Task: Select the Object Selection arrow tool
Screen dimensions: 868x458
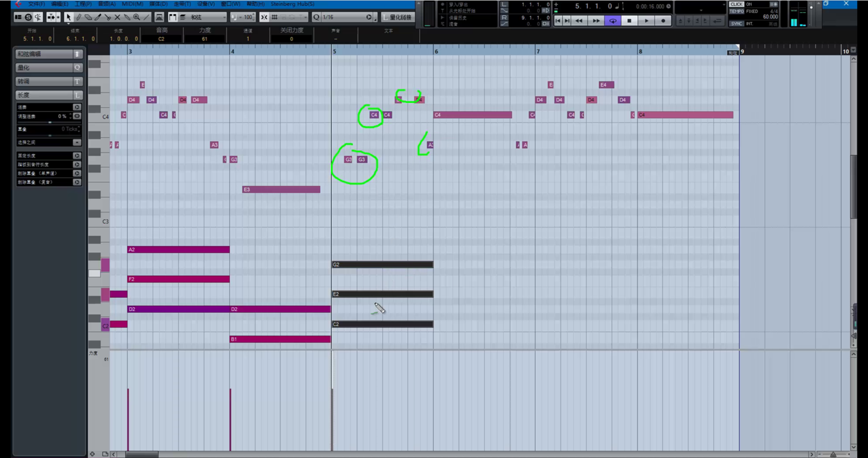Action: click(x=68, y=17)
